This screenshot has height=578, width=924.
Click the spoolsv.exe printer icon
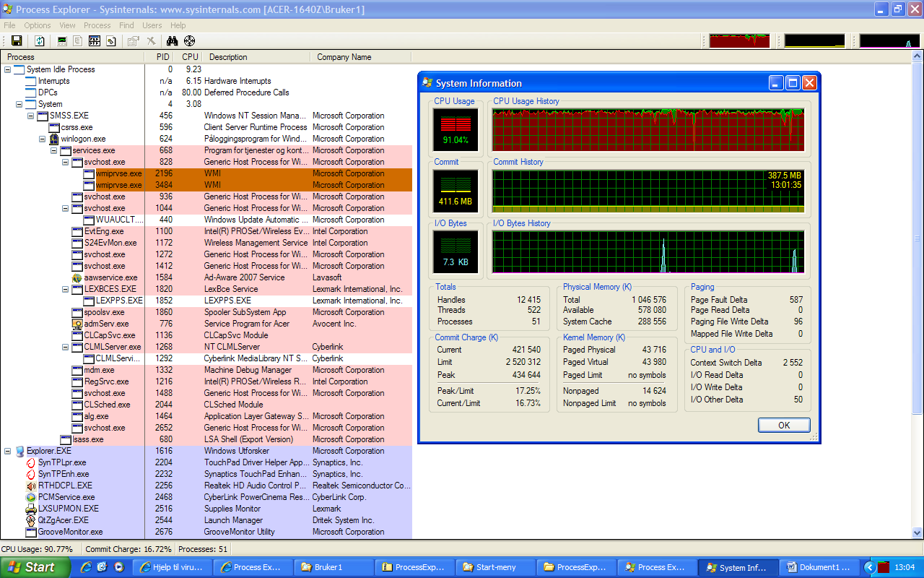pos(77,312)
